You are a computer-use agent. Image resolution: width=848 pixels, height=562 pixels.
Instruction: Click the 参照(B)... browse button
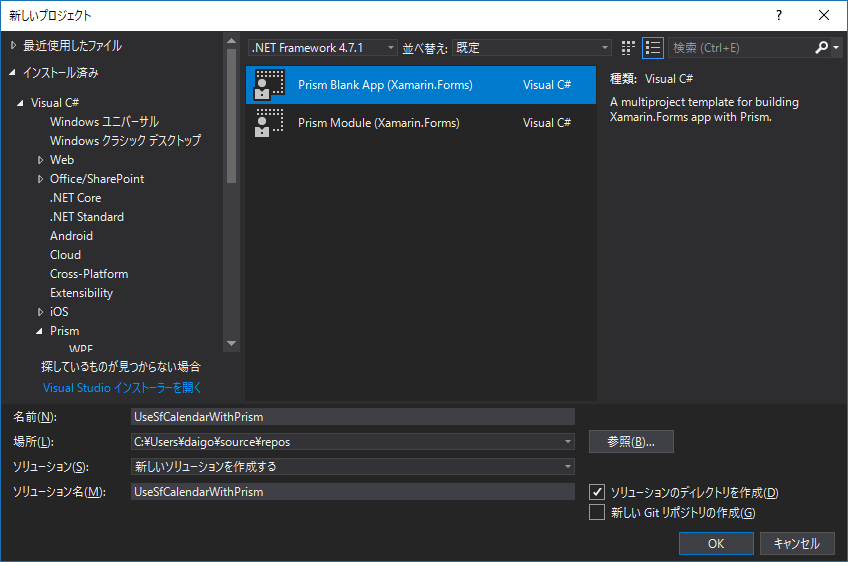coord(631,441)
